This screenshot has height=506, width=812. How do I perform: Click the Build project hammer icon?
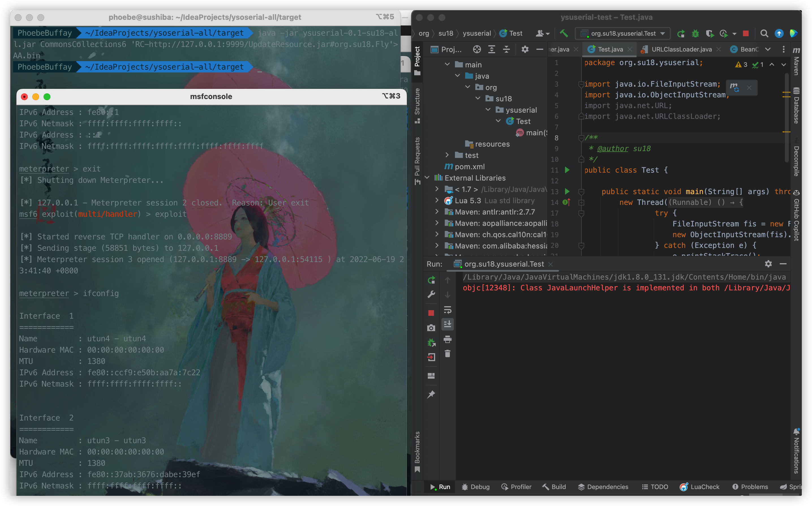click(x=564, y=33)
